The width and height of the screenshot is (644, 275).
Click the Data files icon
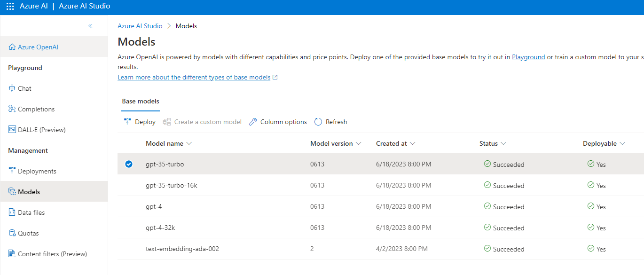click(x=12, y=212)
